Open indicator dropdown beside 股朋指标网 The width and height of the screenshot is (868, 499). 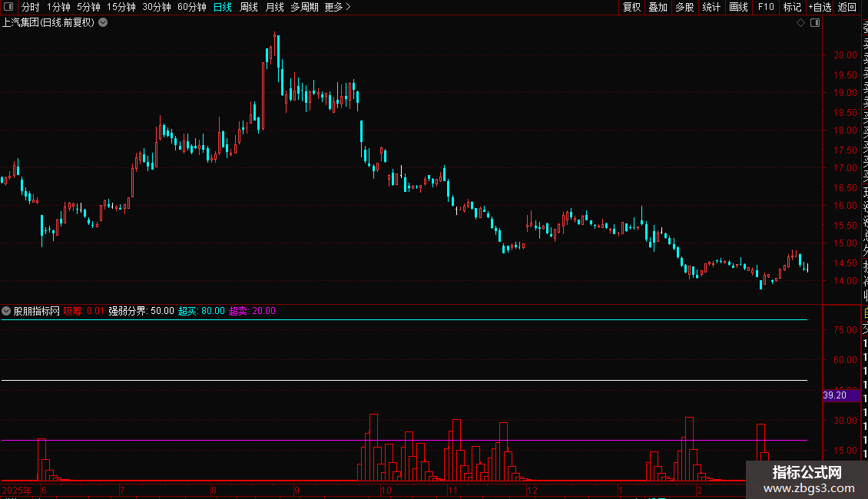pos(6,311)
